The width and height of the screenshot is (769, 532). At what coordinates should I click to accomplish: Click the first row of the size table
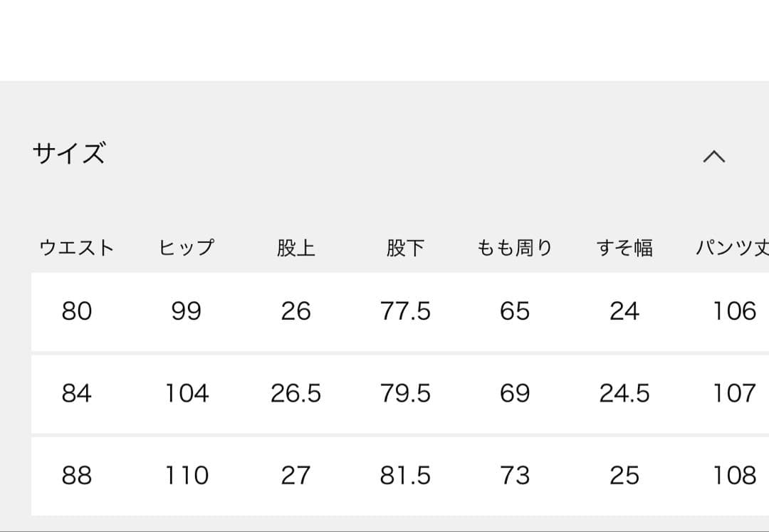[384, 312]
